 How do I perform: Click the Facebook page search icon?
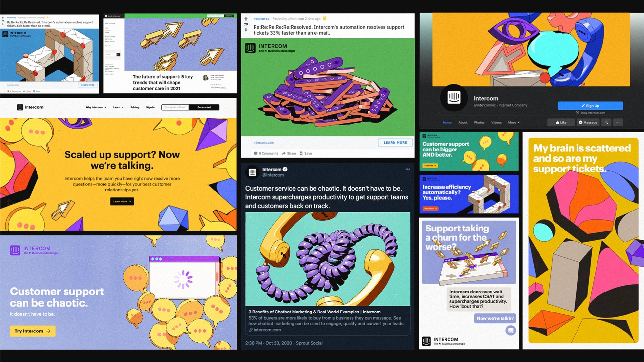606,122
